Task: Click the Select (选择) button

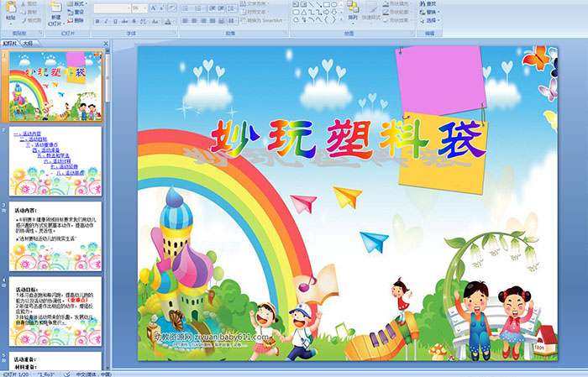Action: (429, 20)
